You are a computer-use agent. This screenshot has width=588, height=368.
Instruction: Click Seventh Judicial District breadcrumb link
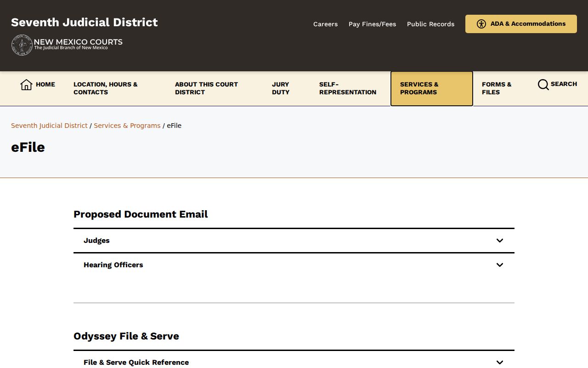pos(49,126)
